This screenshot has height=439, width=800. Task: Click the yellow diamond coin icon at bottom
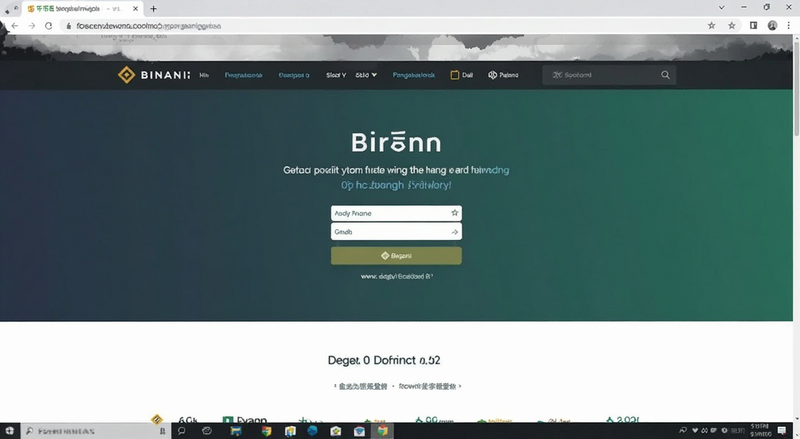click(x=157, y=419)
